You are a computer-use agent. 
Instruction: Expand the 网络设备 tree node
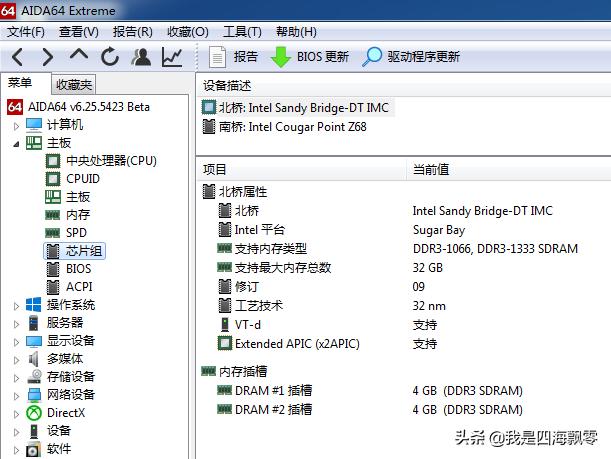[16, 395]
